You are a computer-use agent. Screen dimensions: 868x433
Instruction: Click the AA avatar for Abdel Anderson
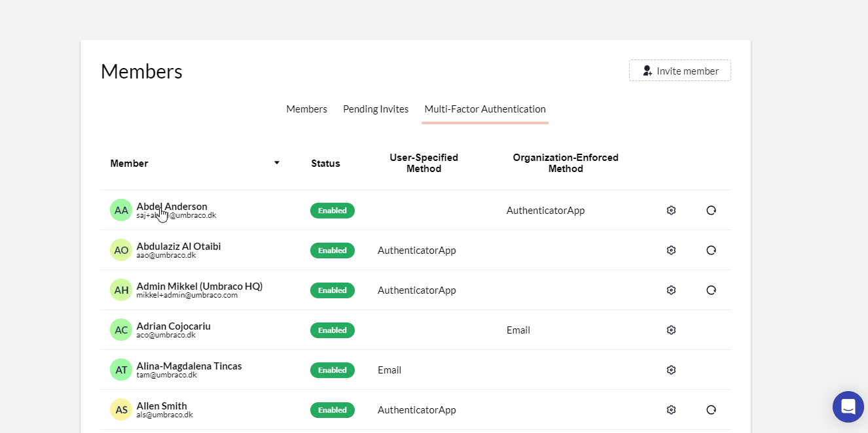tap(121, 210)
